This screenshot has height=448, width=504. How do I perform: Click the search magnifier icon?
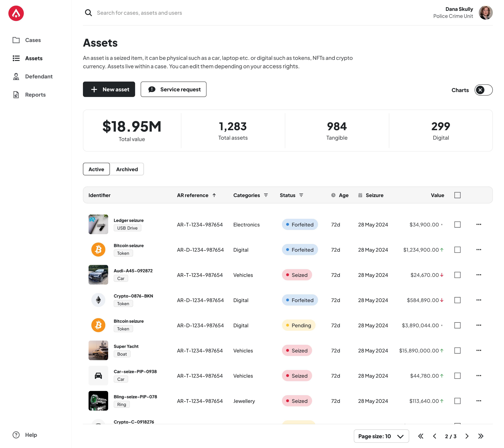point(88,13)
